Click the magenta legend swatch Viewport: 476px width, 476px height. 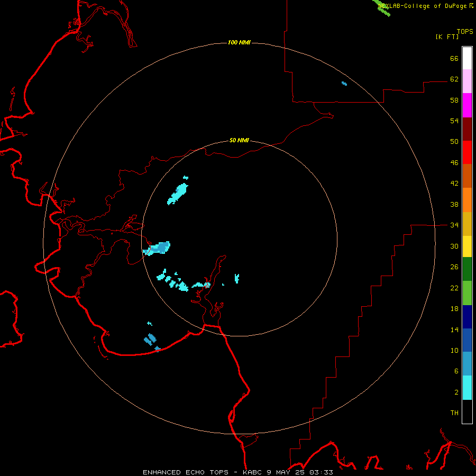pos(467,105)
